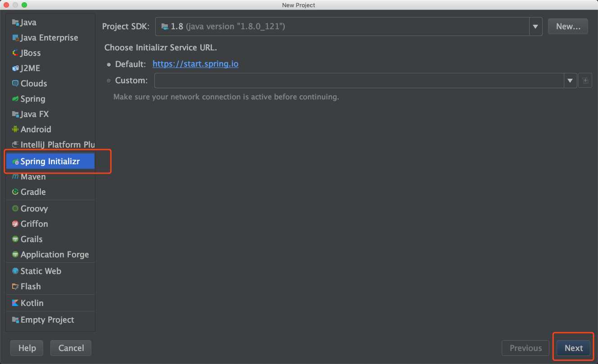Click the J2ME icon

16,68
